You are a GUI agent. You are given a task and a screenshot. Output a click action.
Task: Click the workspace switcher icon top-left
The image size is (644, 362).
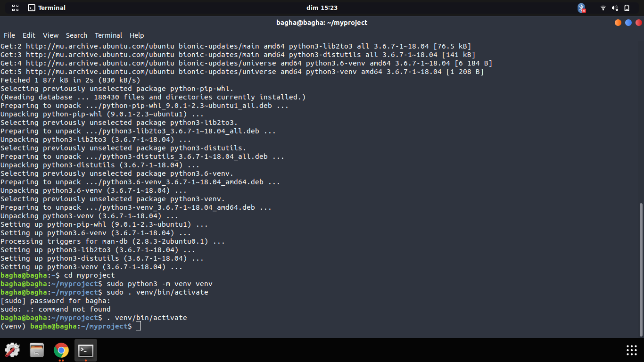(x=16, y=8)
